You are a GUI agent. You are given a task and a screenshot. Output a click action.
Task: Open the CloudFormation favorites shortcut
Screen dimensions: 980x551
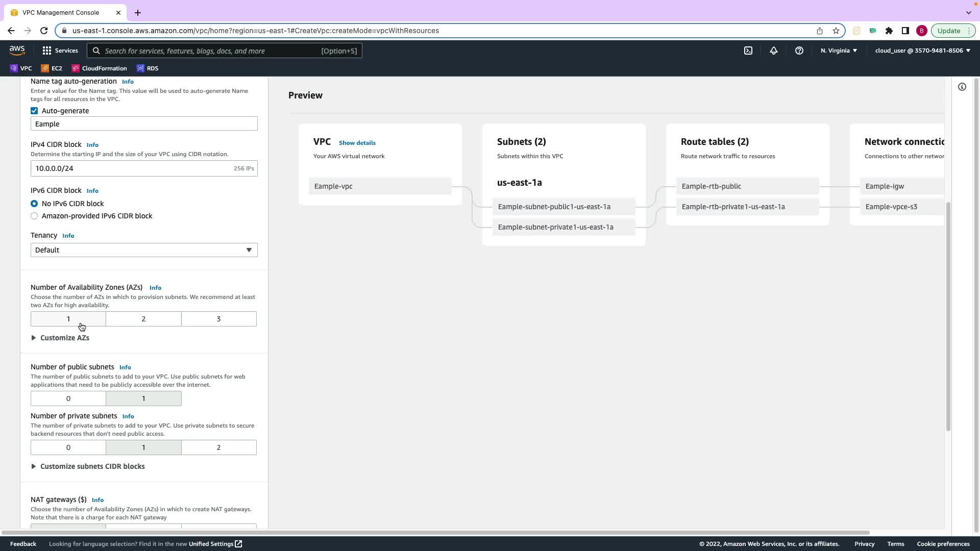[99, 68]
